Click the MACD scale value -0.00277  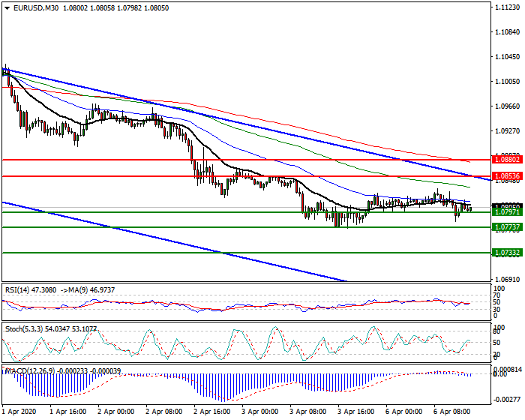[508, 400]
